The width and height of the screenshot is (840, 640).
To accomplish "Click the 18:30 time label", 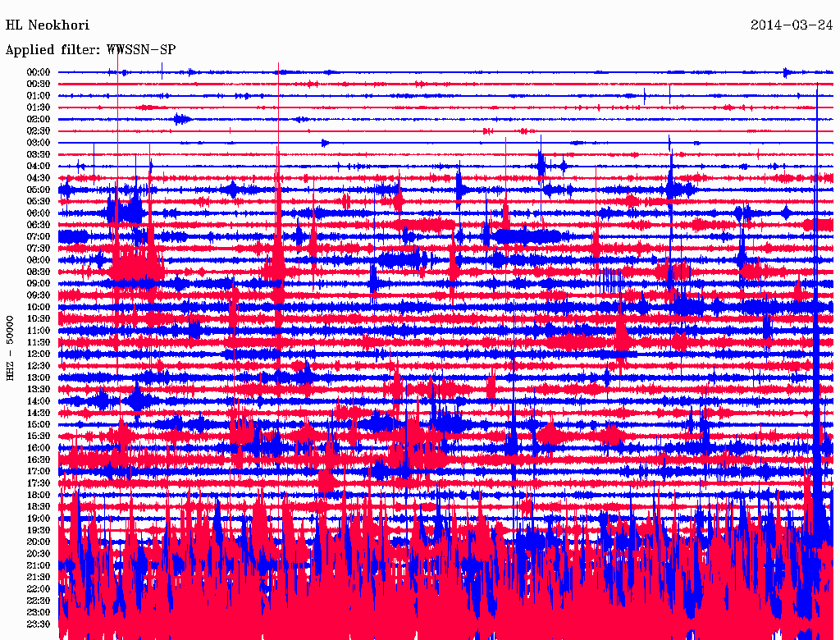I will click(x=39, y=507).
